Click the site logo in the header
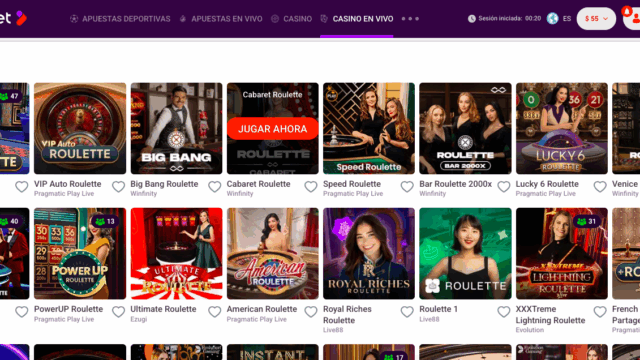 point(13,18)
